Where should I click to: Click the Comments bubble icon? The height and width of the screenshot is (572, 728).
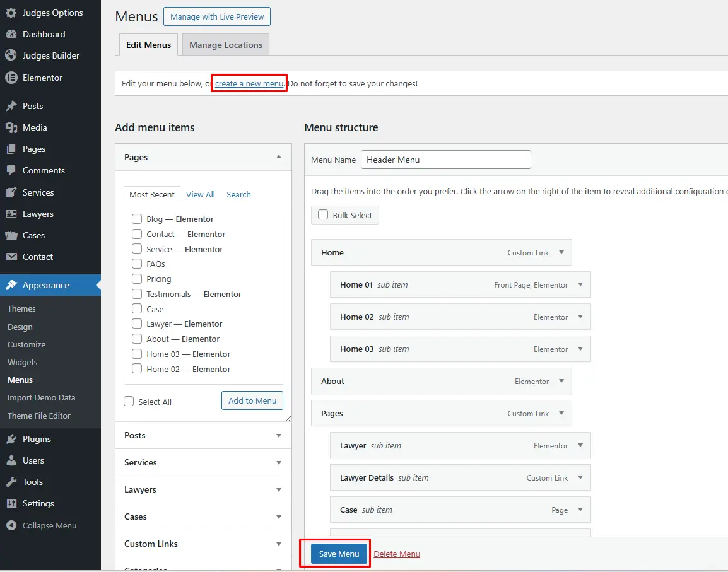point(11,170)
